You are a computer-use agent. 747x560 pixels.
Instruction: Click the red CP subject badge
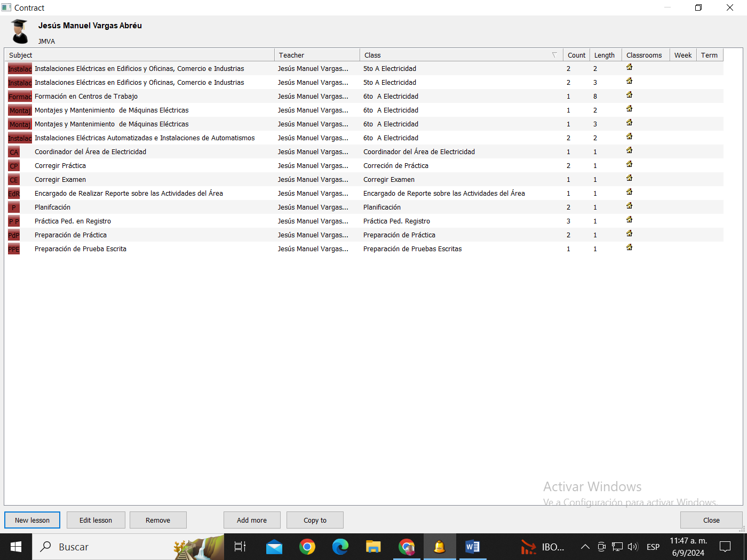pyautogui.click(x=14, y=166)
